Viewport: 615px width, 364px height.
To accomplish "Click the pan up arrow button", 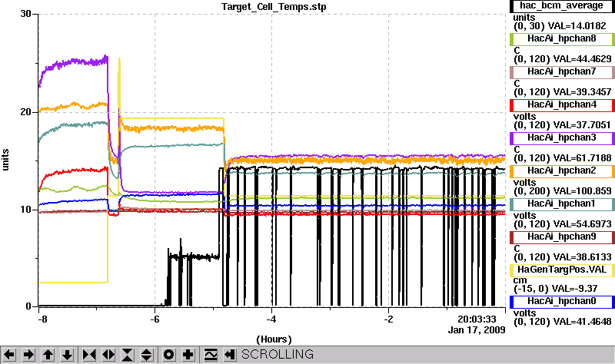I will pos(48,355).
